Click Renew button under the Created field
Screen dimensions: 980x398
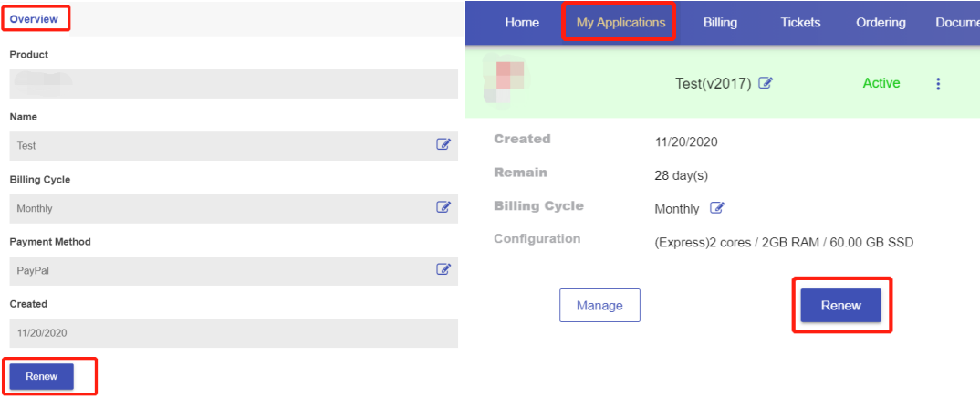(x=42, y=376)
